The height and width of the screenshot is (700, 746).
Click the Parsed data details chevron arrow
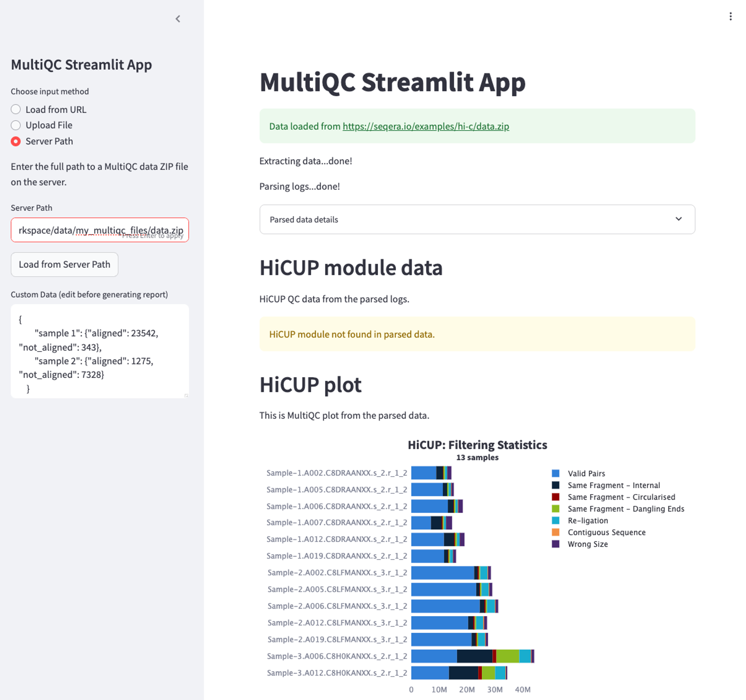click(679, 219)
